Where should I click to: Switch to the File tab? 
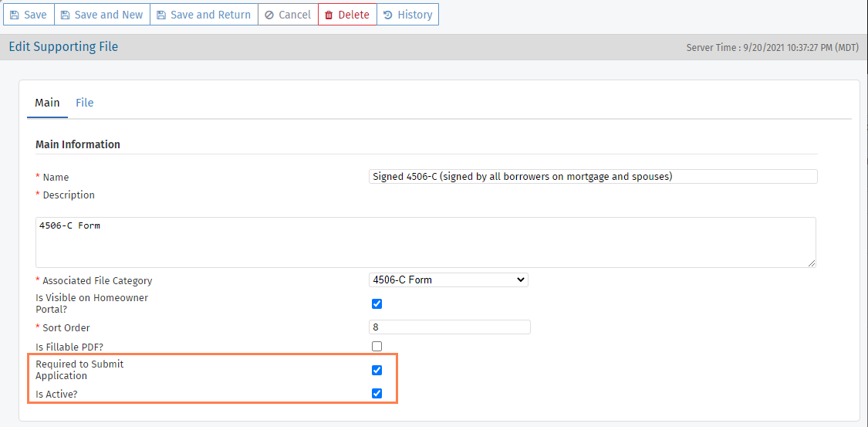(84, 103)
